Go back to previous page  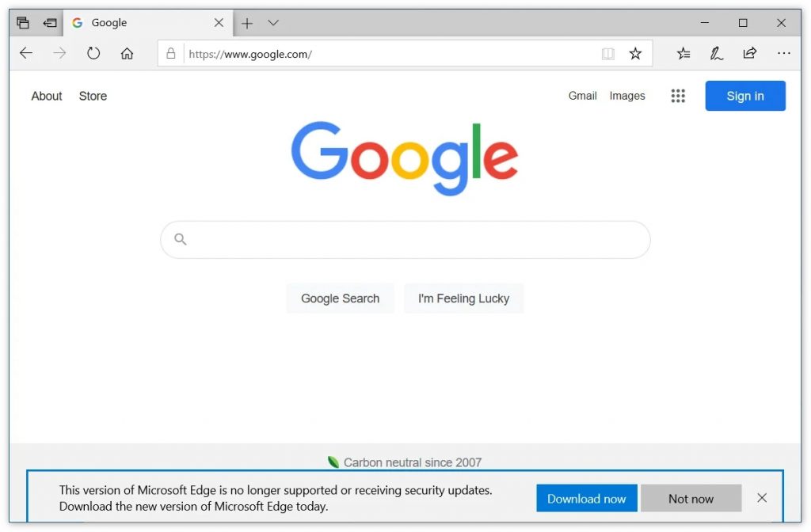(x=26, y=53)
